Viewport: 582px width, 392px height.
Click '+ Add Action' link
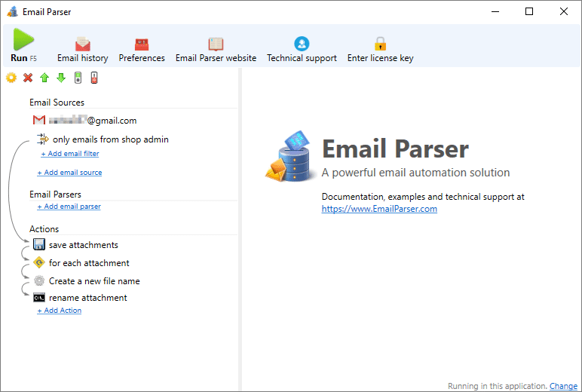click(x=59, y=311)
